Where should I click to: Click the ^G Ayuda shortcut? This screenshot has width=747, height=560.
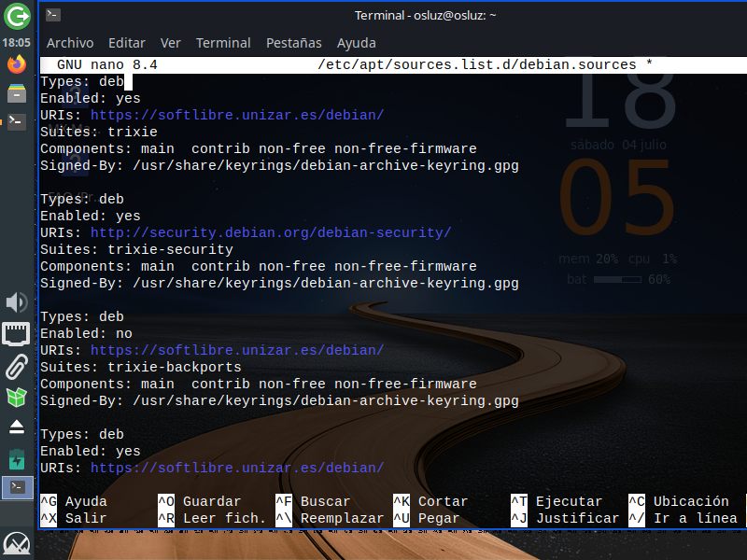point(74,501)
